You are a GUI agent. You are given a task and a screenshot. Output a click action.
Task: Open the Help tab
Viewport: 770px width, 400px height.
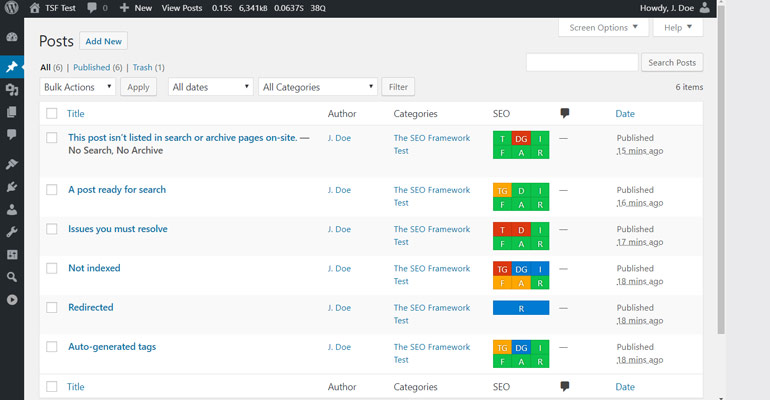(x=677, y=28)
